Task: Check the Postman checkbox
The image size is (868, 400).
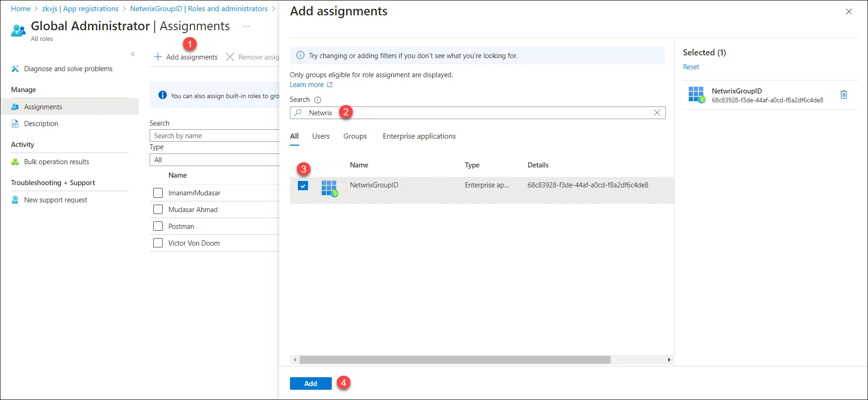Action: pos(158,226)
